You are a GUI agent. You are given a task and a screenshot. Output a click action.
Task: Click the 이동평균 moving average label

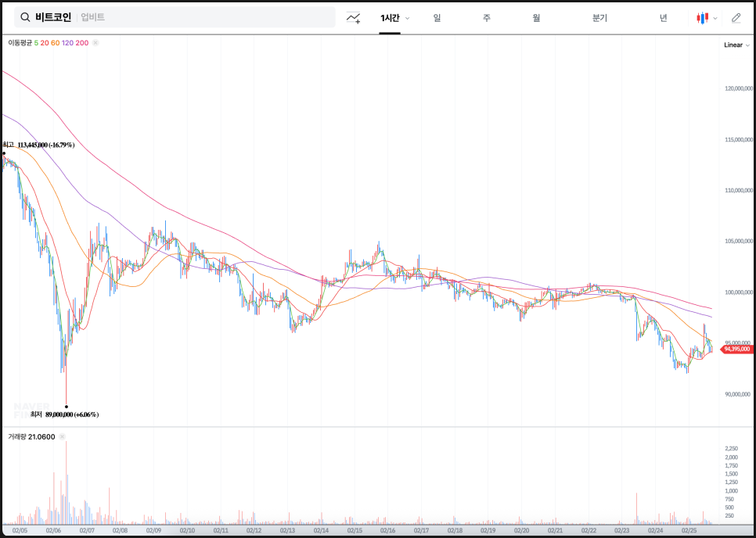click(x=20, y=43)
